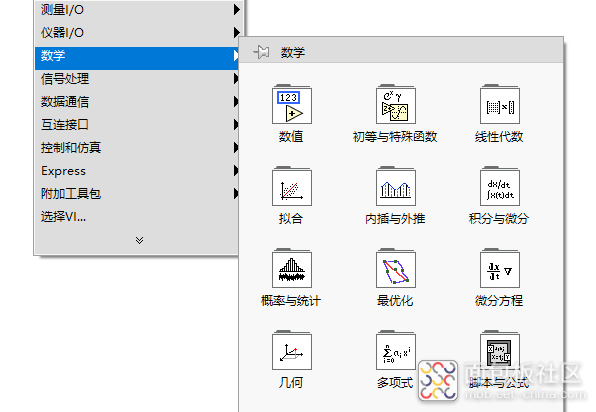Select the 数据通信 menu entry
The width and height of the screenshot is (596, 412).
(x=137, y=102)
